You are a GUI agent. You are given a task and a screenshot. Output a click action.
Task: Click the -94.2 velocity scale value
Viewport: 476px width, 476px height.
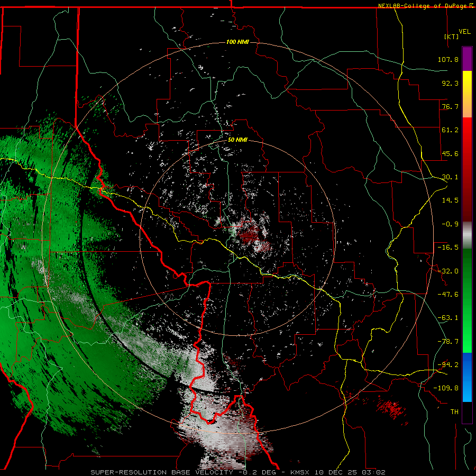pyautogui.click(x=448, y=365)
